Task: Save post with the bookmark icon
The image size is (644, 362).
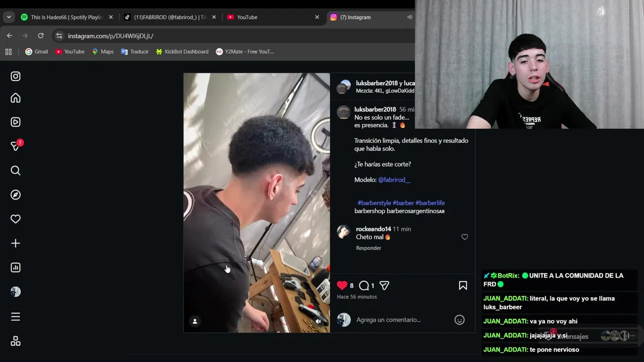Action: tap(463, 286)
